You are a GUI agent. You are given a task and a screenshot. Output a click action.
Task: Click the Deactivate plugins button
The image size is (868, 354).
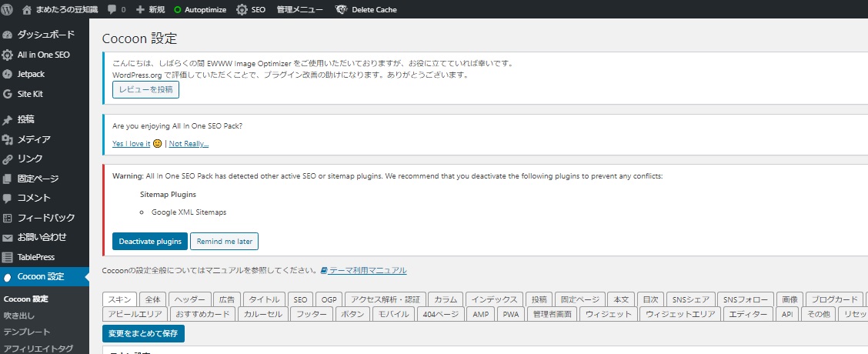(x=150, y=242)
